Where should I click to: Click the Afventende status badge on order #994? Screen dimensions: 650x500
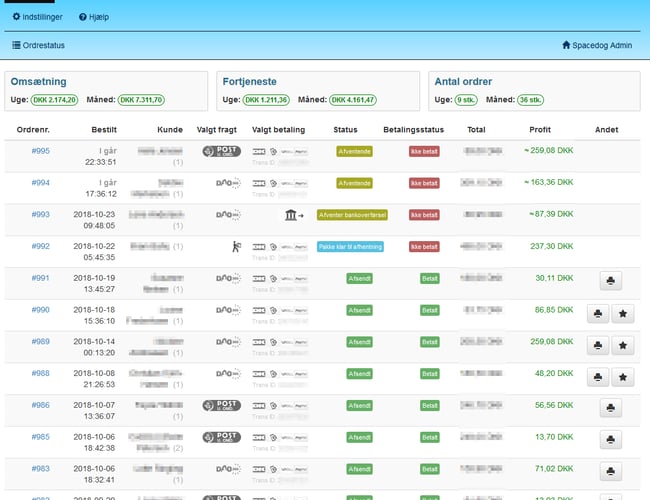354,183
